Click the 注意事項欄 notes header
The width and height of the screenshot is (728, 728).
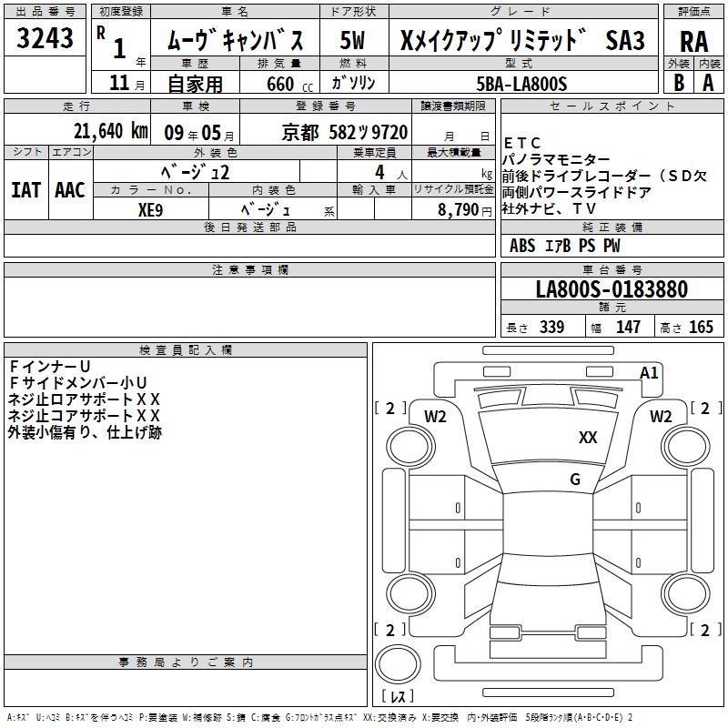click(x=249, y=269)
